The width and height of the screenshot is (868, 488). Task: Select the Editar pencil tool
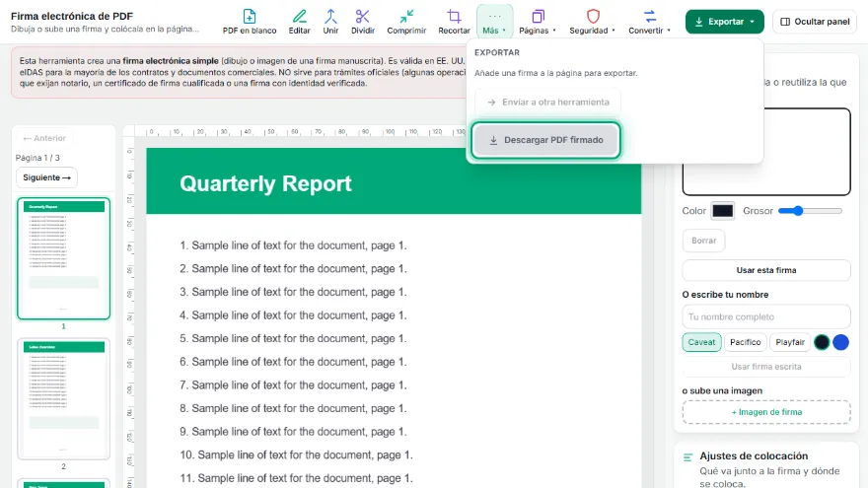[299, 22]
